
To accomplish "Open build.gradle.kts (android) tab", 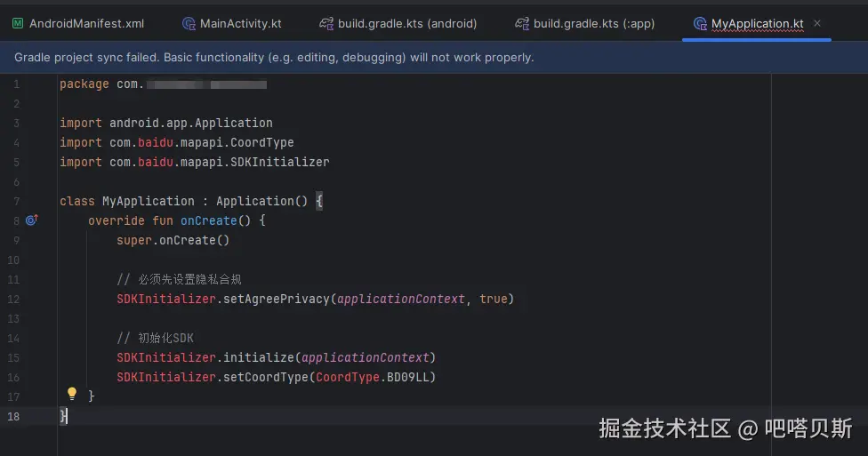I will point(398,23).
